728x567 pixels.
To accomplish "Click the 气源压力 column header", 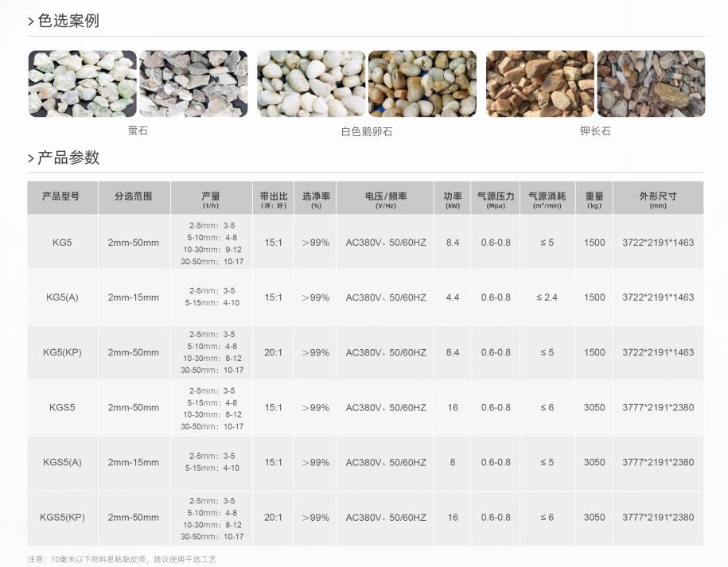I will click(496, 198).
